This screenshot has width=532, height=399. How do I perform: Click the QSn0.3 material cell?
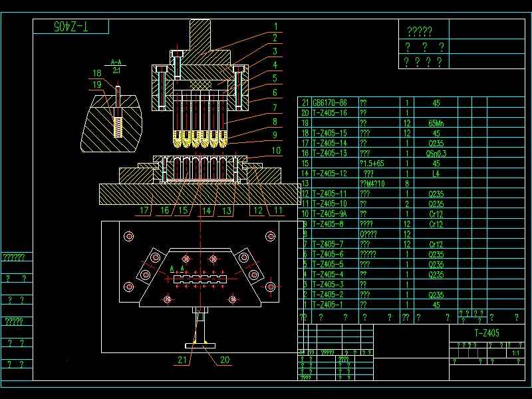(x=436, y=153)
